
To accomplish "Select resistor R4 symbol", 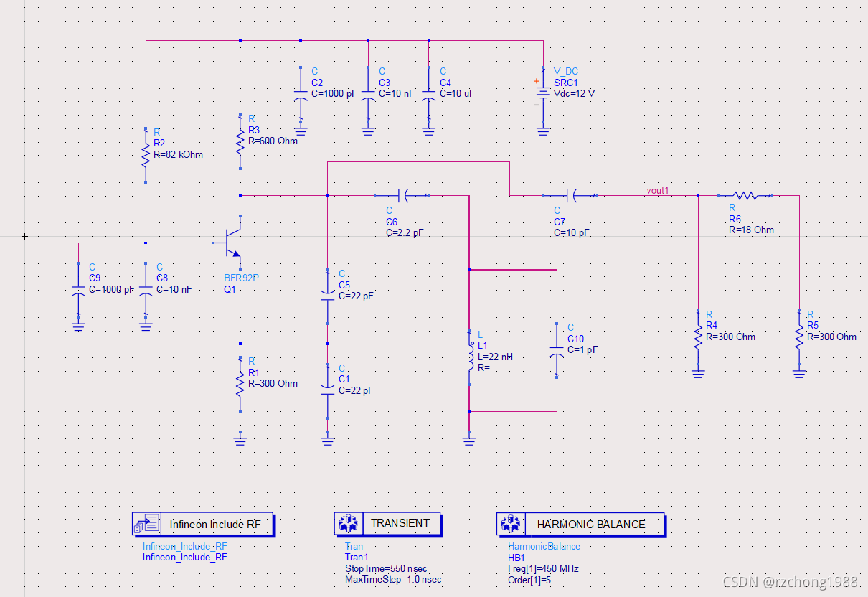I will 698,337.
